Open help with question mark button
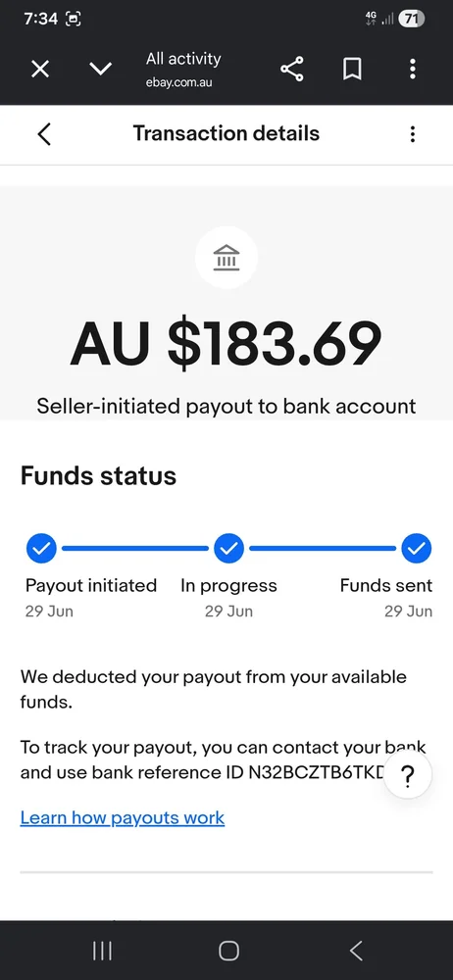The height and width of the screenshot is (980, 453). click(x=407, y=775)
